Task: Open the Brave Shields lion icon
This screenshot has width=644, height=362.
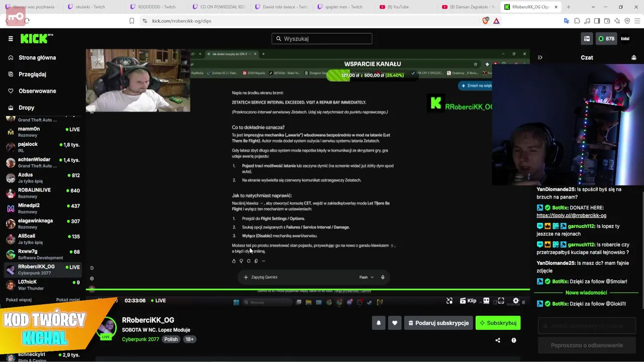Action: point(486,21)
